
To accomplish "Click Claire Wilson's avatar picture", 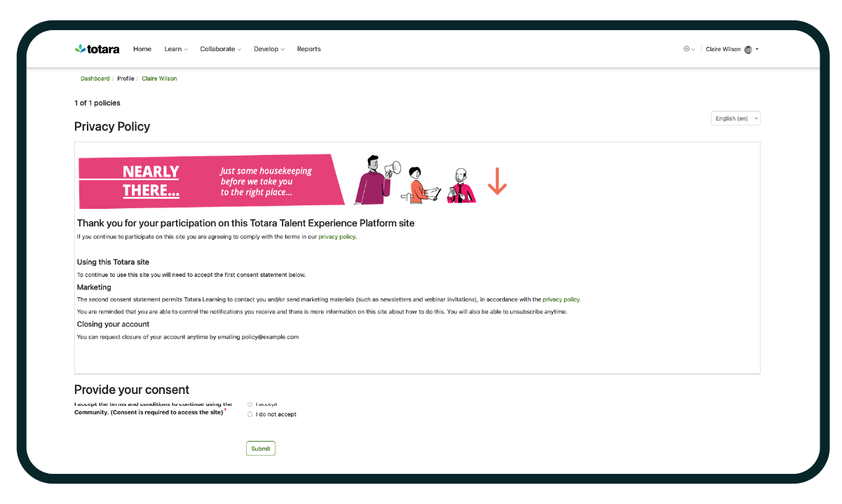I will (x=748, y=50).
